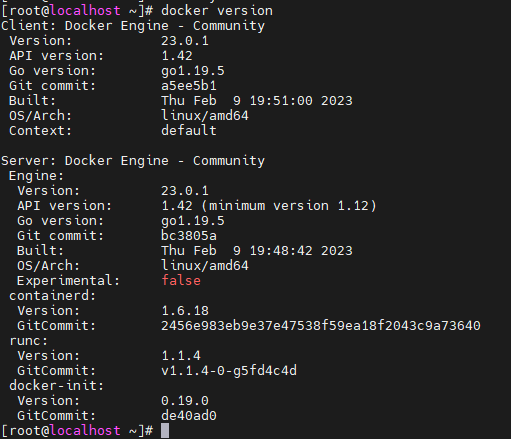Click the red 'false' Experimental value
The image size is (511, 439).
(181, 280)
